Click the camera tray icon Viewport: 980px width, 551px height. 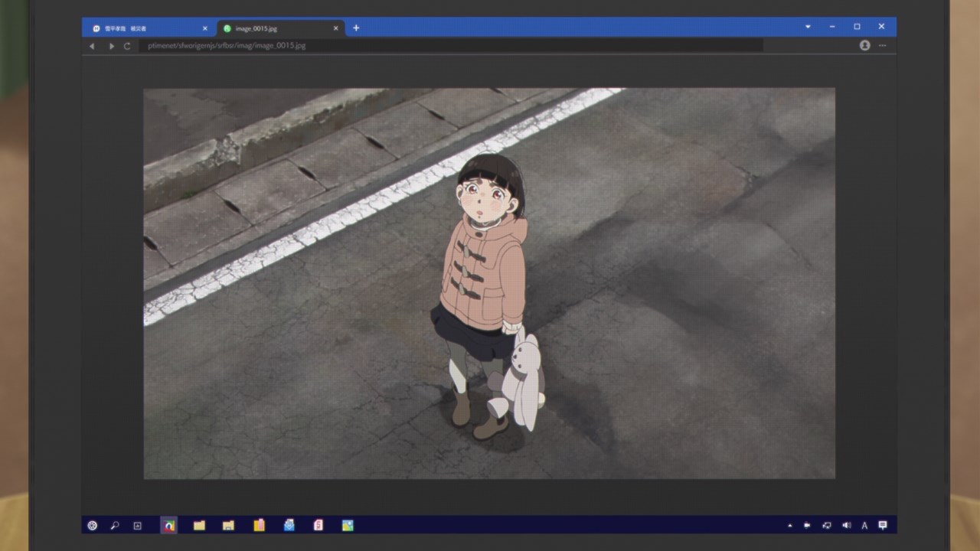point(807,526)
